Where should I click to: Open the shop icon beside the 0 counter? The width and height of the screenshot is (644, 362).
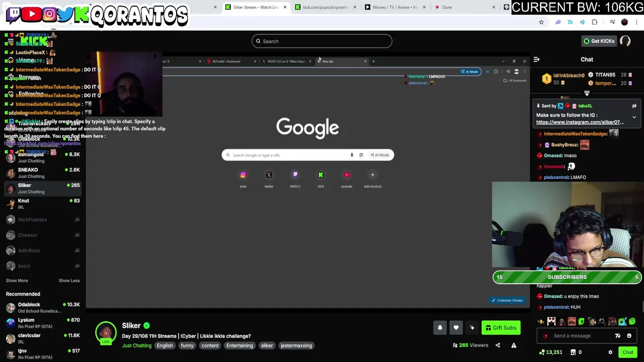[573, 352]
